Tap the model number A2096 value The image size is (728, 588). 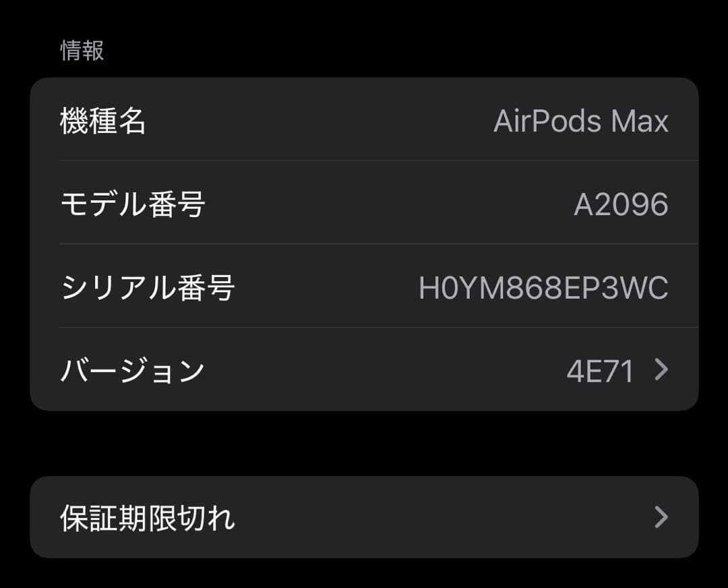[x=621, y=204]
